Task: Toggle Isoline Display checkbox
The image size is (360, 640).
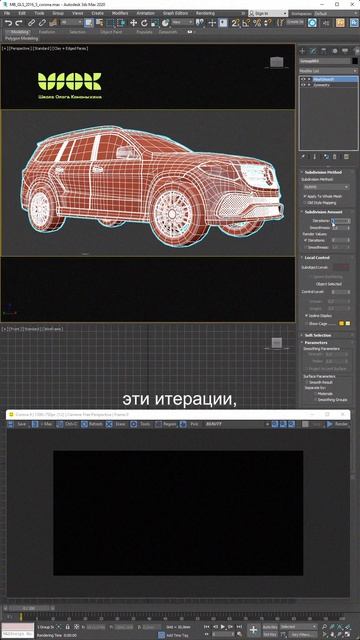Action: [x=307, y=316]
